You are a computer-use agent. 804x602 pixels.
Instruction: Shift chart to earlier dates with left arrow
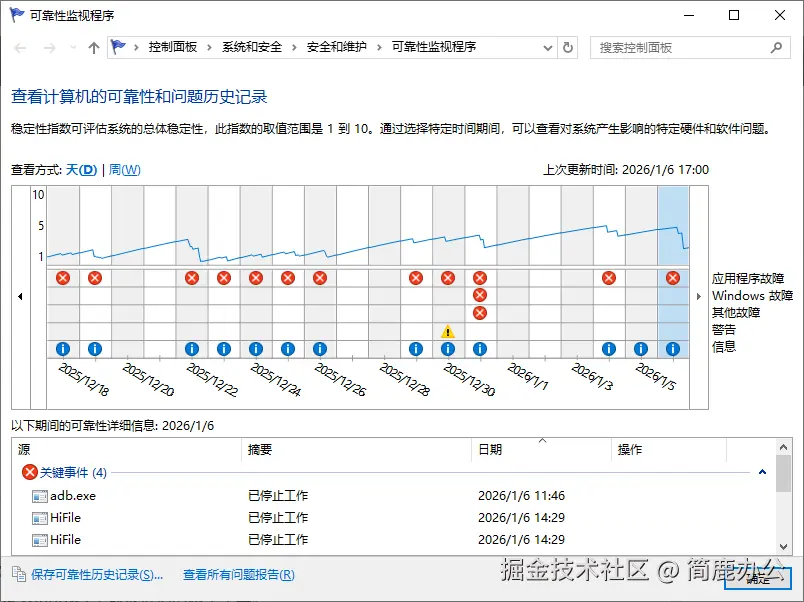pos(21,296)
